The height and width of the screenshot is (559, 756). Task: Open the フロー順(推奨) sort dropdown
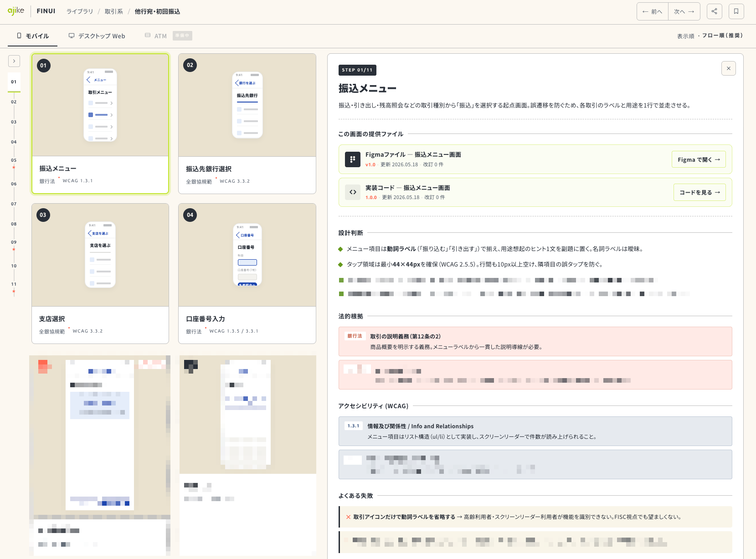(722, 36)
